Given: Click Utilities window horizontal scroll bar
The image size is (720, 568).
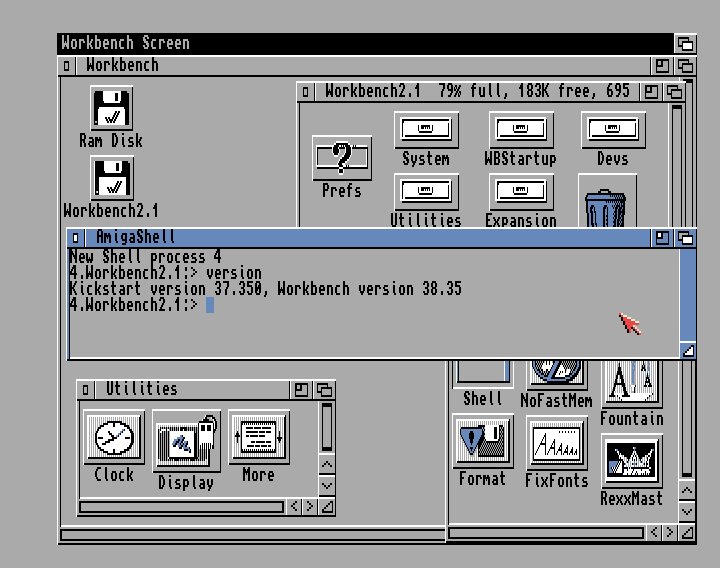Looking at the screenshot, I should (x=181, y=507).
